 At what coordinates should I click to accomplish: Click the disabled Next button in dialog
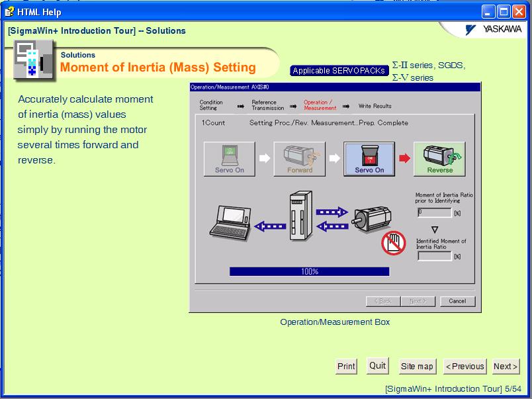coord(418,301)
